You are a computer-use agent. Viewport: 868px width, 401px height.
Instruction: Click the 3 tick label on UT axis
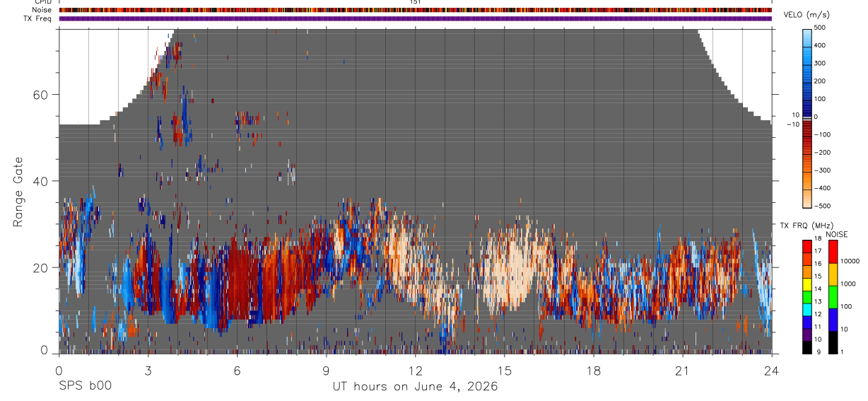[148, 371]
